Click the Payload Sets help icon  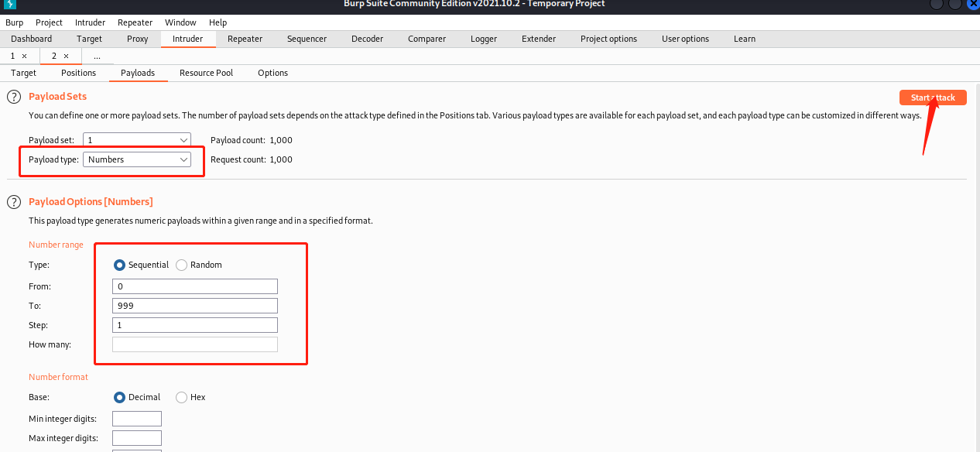click(x=13, y=97)
